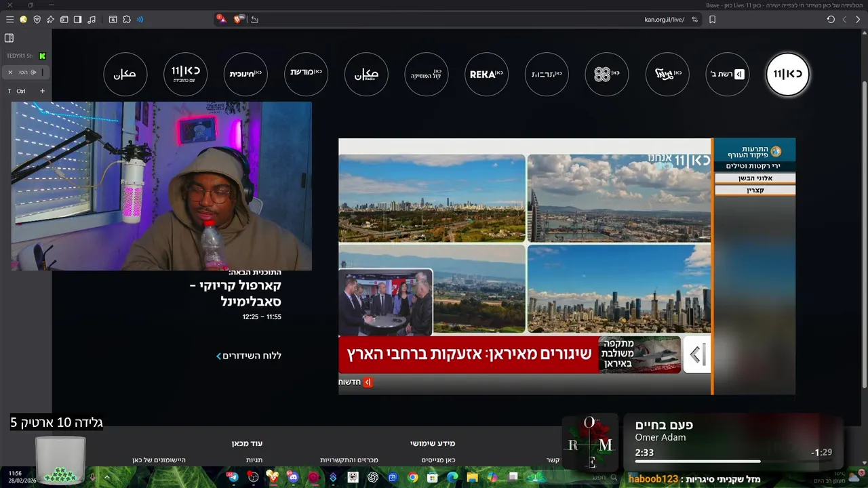Reload the page
Viewport: 868px width, 488px height.
pos(831,20)
